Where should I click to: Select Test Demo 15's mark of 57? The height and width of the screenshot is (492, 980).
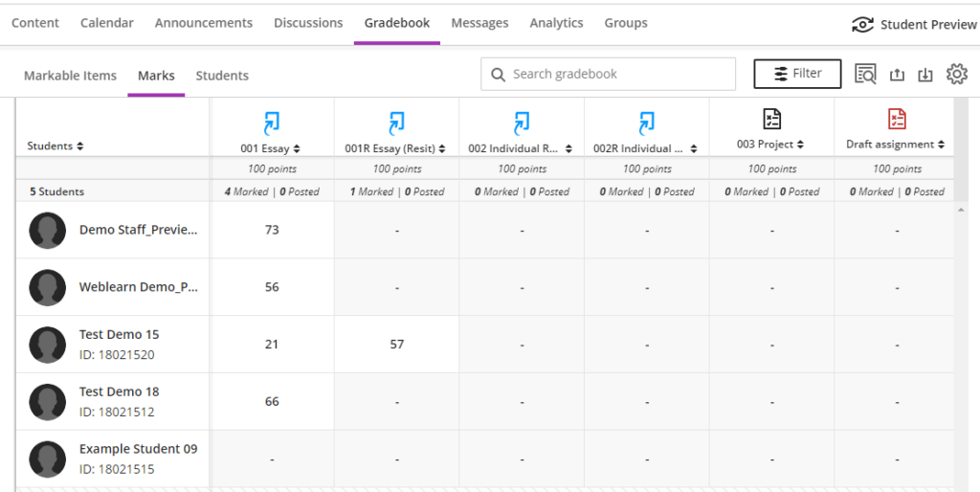click(397, 344)
